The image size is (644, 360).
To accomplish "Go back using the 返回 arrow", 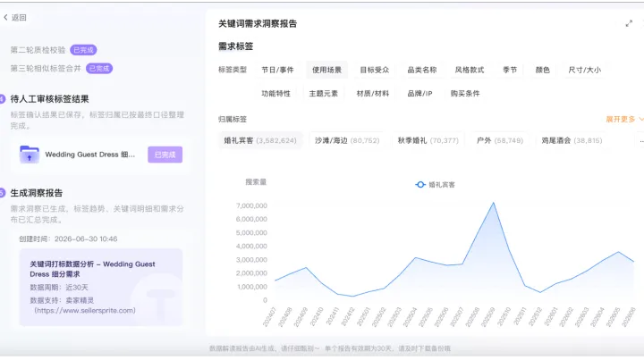I will pos(5,17).
